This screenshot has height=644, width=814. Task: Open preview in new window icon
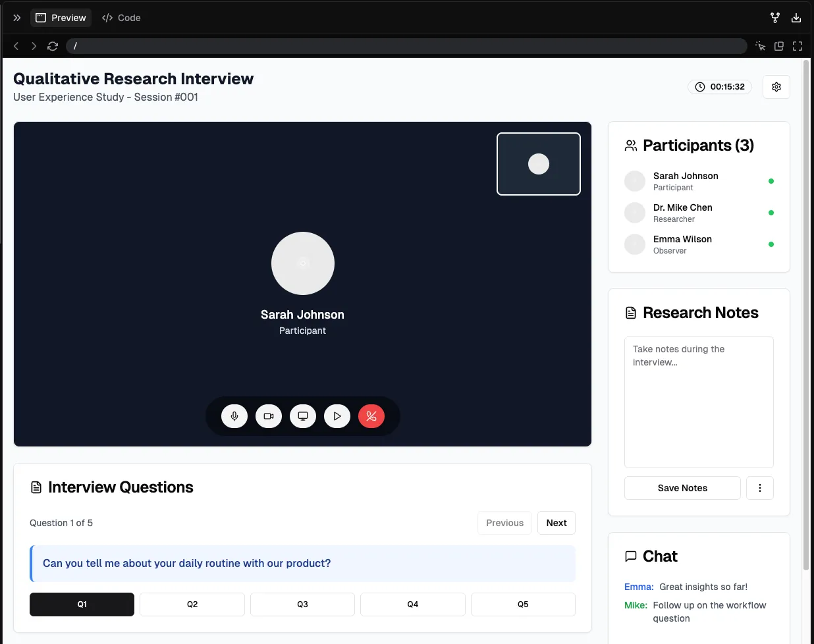pos(779,46)
